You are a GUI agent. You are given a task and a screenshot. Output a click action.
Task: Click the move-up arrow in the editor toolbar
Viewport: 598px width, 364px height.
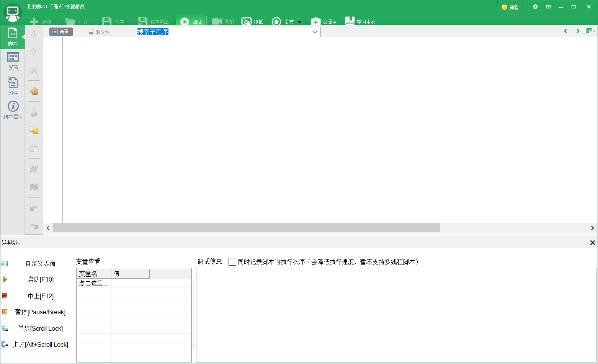(x=34, y=52)
